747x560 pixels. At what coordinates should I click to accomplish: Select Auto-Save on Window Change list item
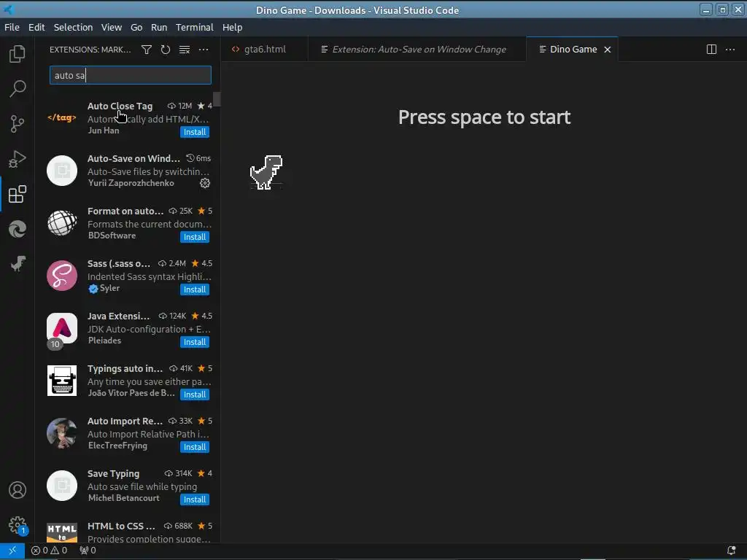[x=128, y=171]
